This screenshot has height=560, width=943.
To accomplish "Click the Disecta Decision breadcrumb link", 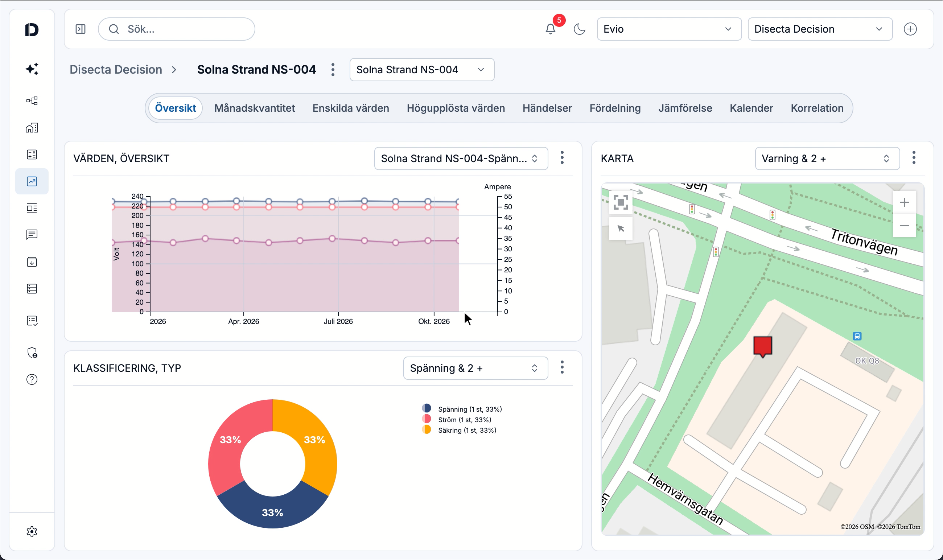I will pos(116,70).
